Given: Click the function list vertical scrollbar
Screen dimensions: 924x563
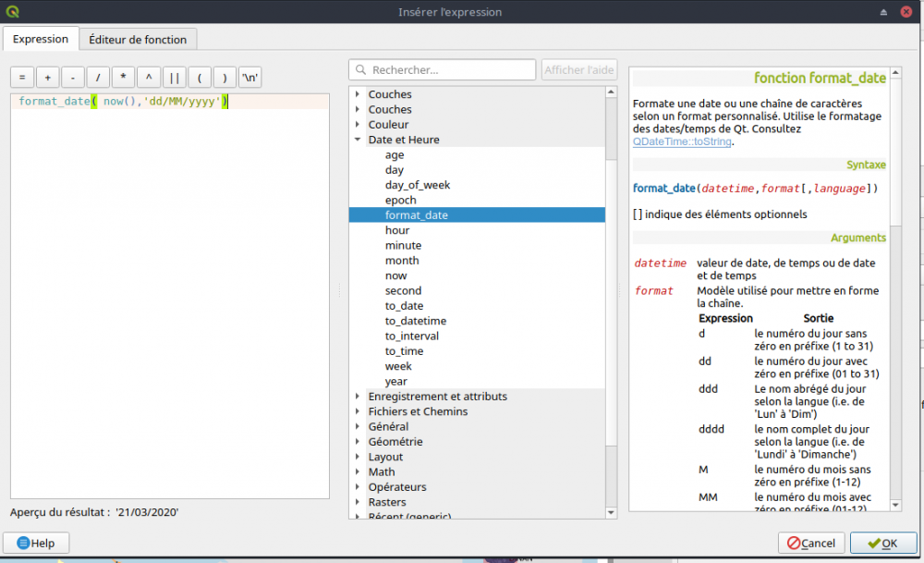Looking at the screenshot, I should click(611, 277).
